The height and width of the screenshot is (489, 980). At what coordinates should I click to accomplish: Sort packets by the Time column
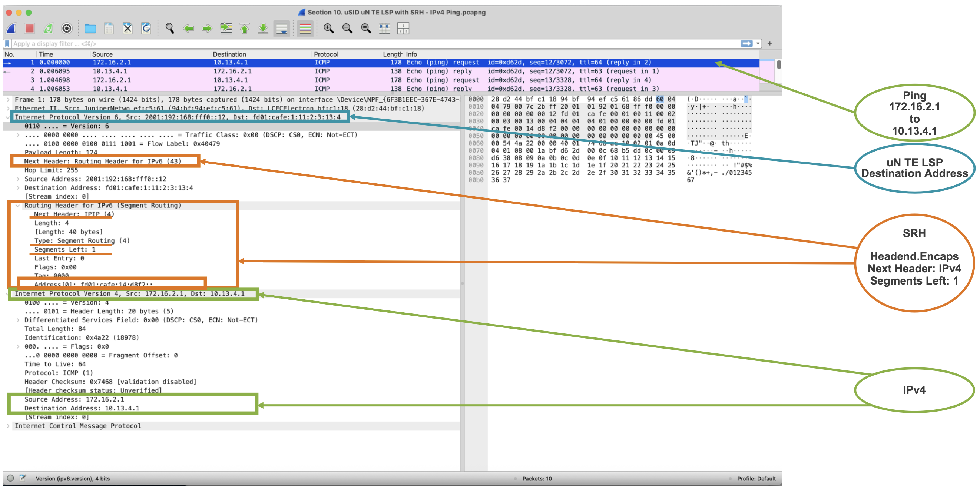(x=63, y=54)
